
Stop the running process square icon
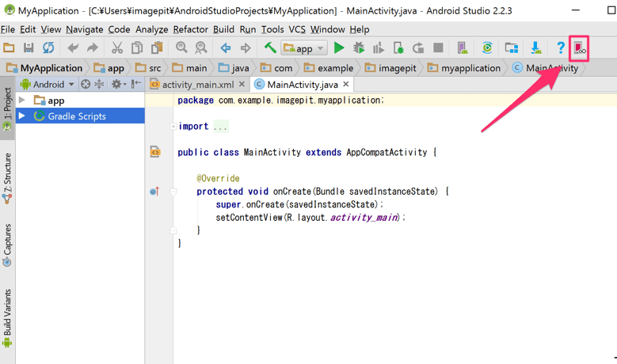(x=438, y=48)
